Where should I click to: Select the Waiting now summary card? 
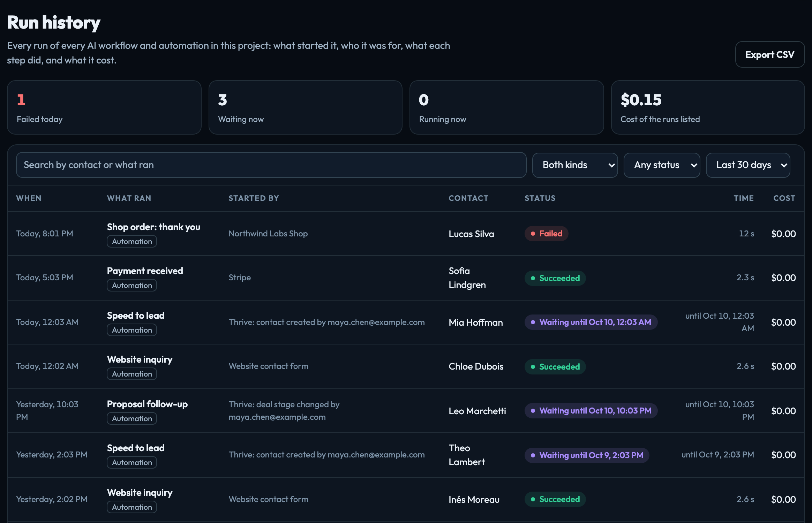tap(306, 107)
